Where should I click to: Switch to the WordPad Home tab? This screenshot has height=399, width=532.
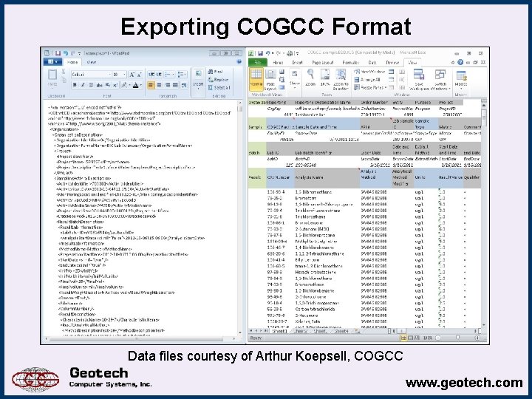point(72,62)
